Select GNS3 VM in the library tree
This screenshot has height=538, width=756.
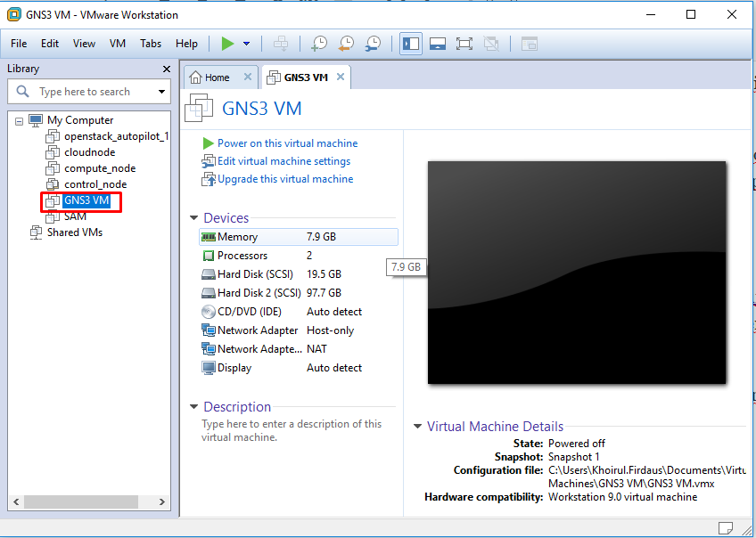[86, 200]
